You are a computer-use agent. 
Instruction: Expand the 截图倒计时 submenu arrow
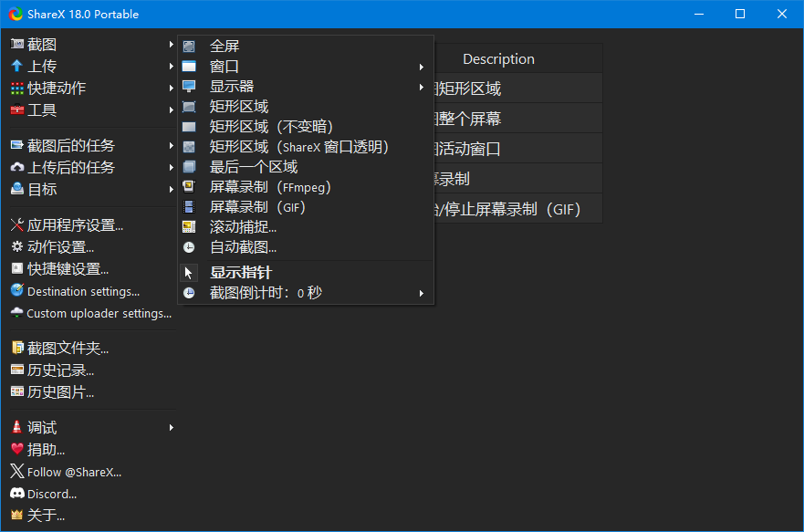(421, 293)
